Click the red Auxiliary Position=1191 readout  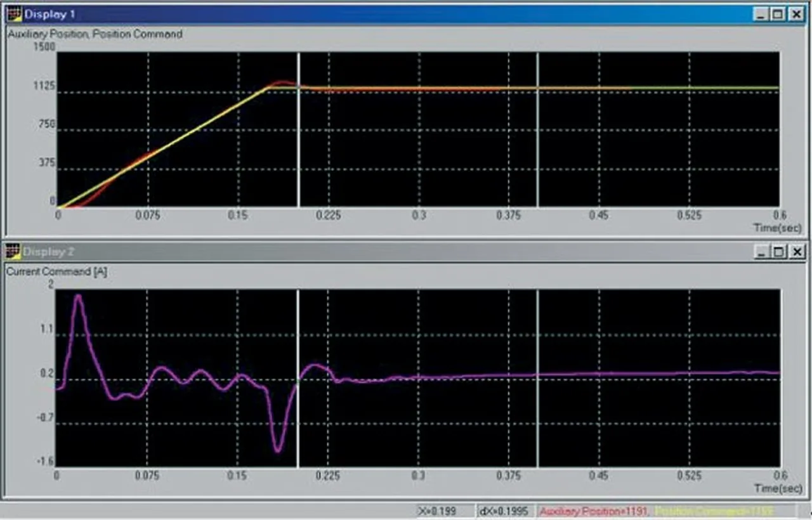coord(594,511)
